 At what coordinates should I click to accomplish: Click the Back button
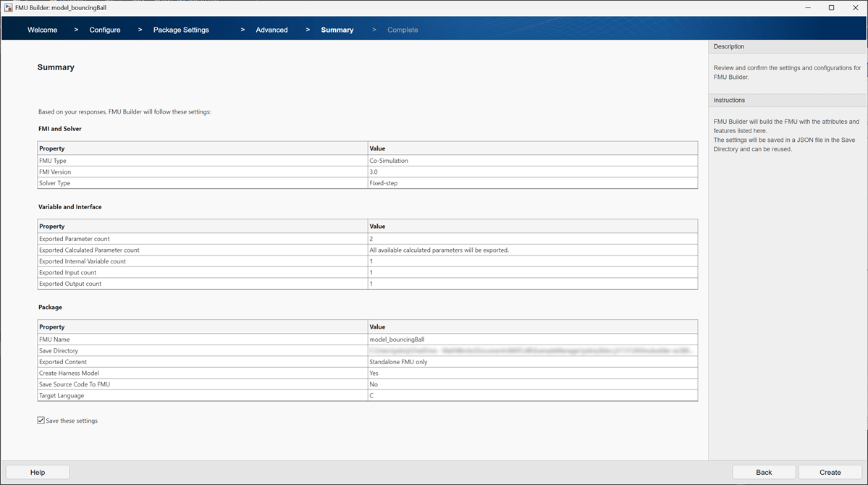(x=764, y=472)
